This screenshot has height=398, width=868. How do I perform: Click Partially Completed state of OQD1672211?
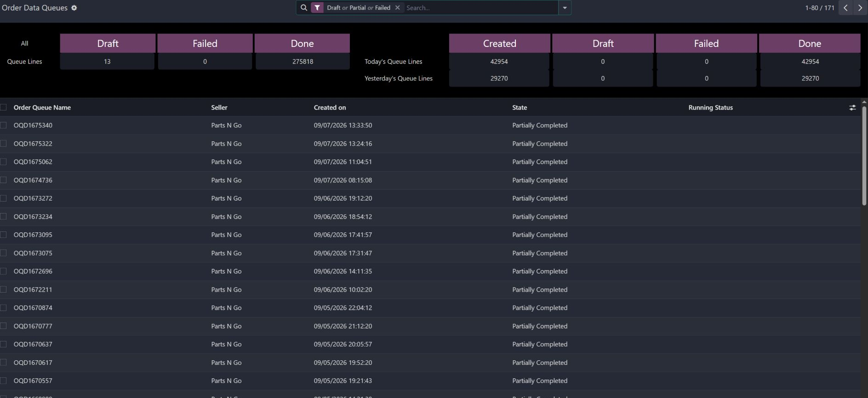[x=540, y=289]
